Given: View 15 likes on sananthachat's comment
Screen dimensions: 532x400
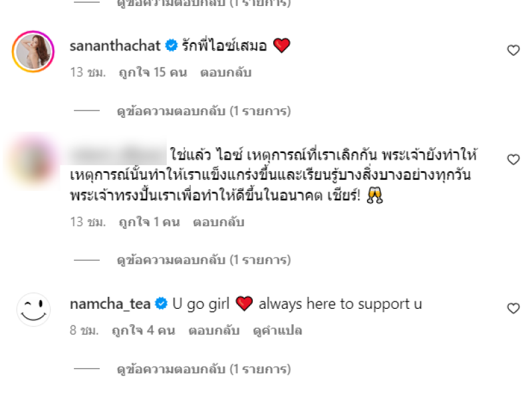Looking at the screenshot, I should click(x=153, y=73).
